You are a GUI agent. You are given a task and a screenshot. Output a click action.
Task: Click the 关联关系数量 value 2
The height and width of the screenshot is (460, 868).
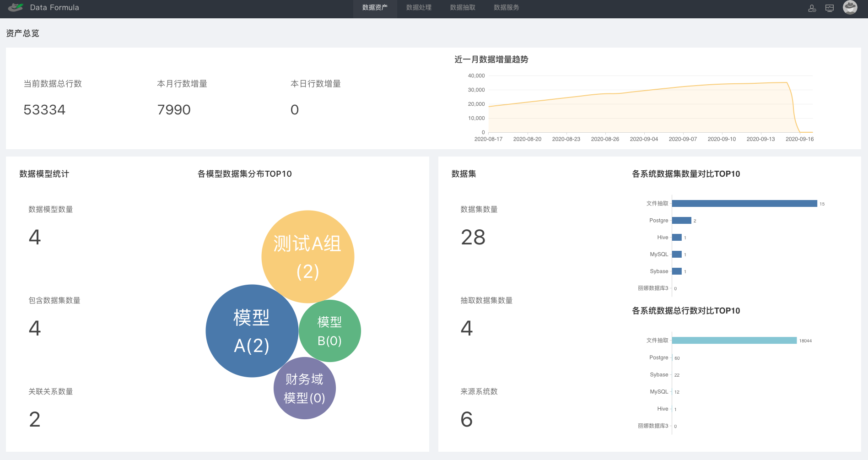coord(35,419)
